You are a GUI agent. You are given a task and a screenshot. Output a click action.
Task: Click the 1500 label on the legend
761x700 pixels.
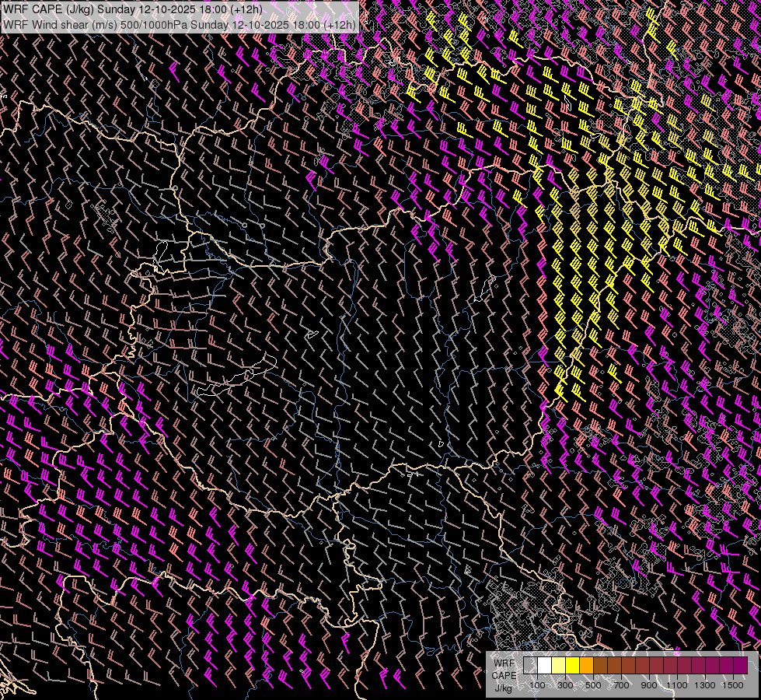(x=733, y=685)
